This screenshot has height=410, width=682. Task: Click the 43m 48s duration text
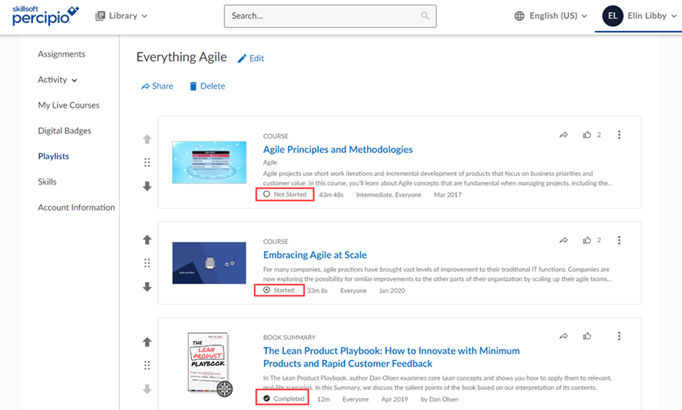point(331,195)
